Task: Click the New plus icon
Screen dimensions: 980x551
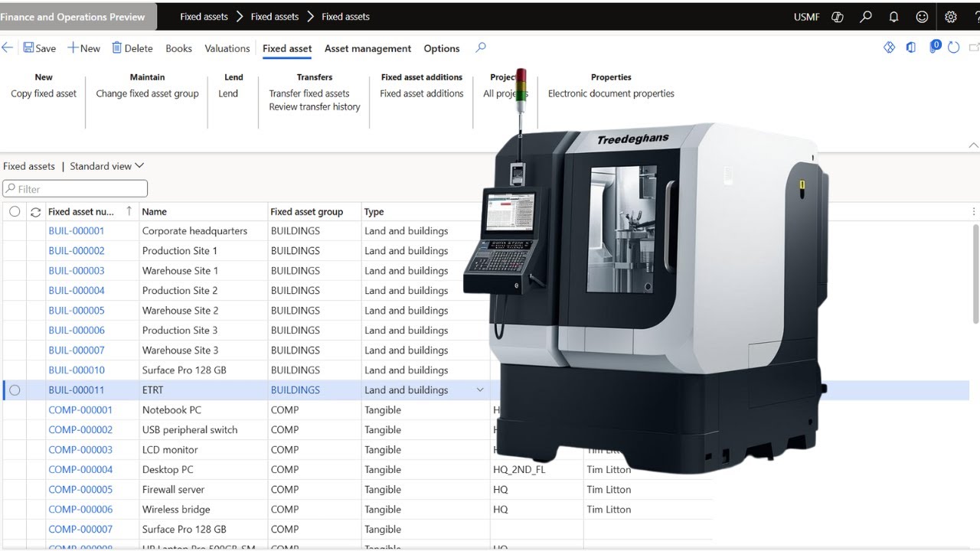Action: pos(73,47)
